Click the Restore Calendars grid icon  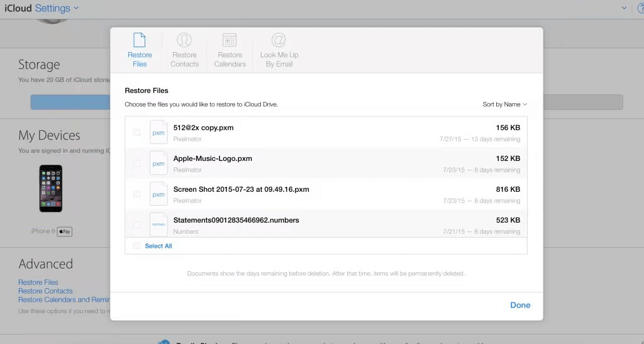pyautogui.click(x=230, y=40)
